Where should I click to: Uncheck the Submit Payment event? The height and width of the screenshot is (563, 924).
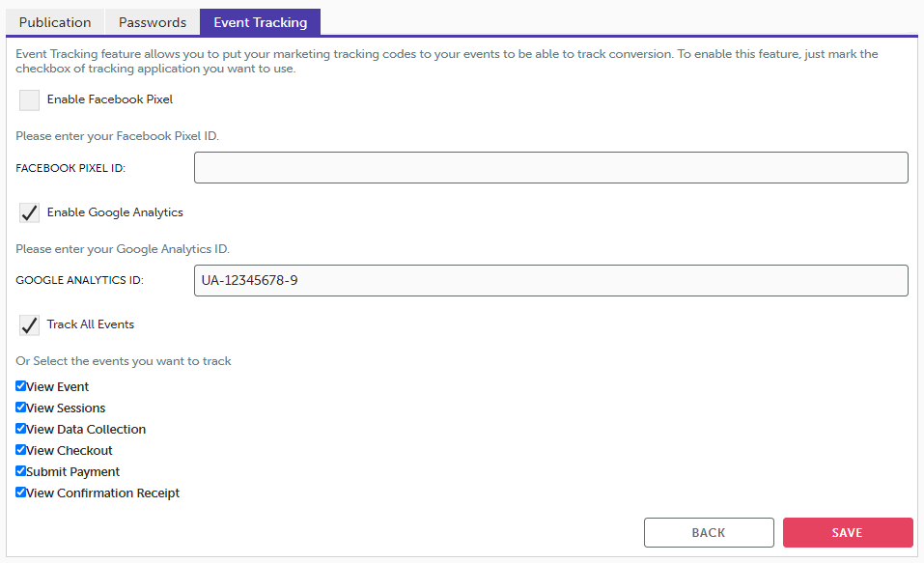(x=21, y=471)
